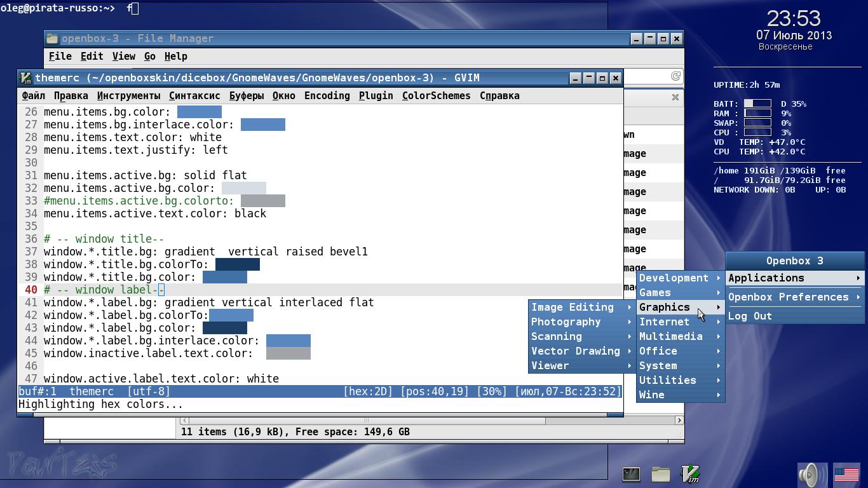Image resolution: width=868 pixels, height=488 pixels.
Task: Launch GVim from the bottom panel icon
Action: (x=690, y=474)
